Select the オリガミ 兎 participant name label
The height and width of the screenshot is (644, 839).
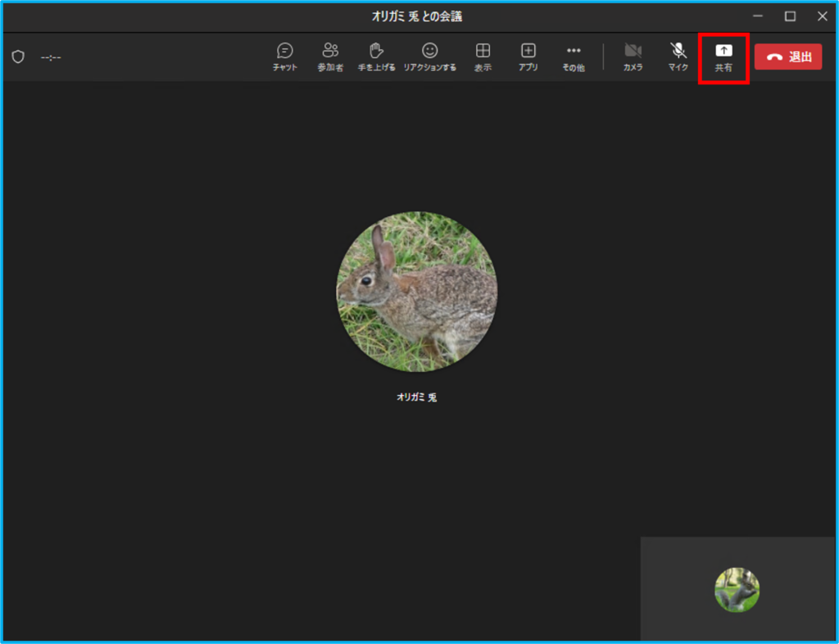click(417, 397)
